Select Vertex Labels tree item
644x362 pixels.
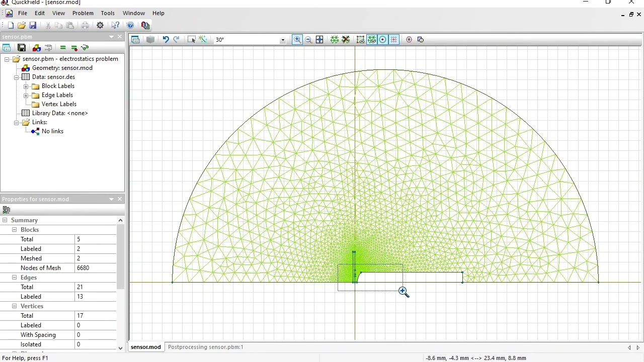coord(59,104)
